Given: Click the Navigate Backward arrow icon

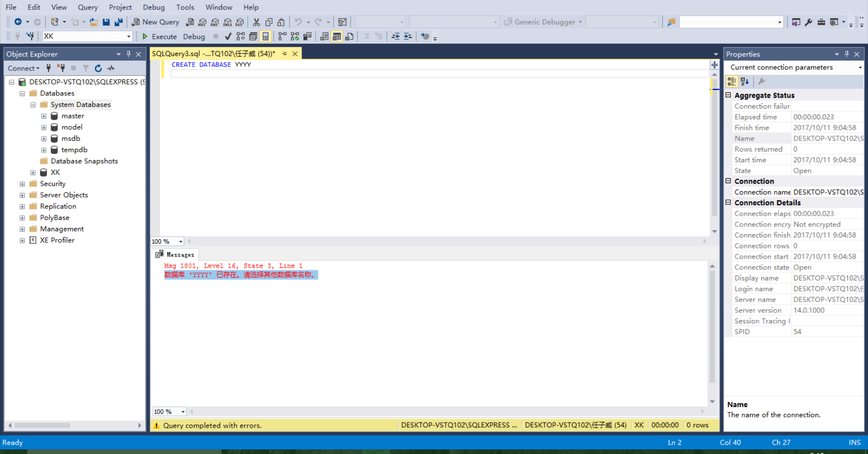Looking at the screenshot, I should pyautogui.click(x=18, y=22).
